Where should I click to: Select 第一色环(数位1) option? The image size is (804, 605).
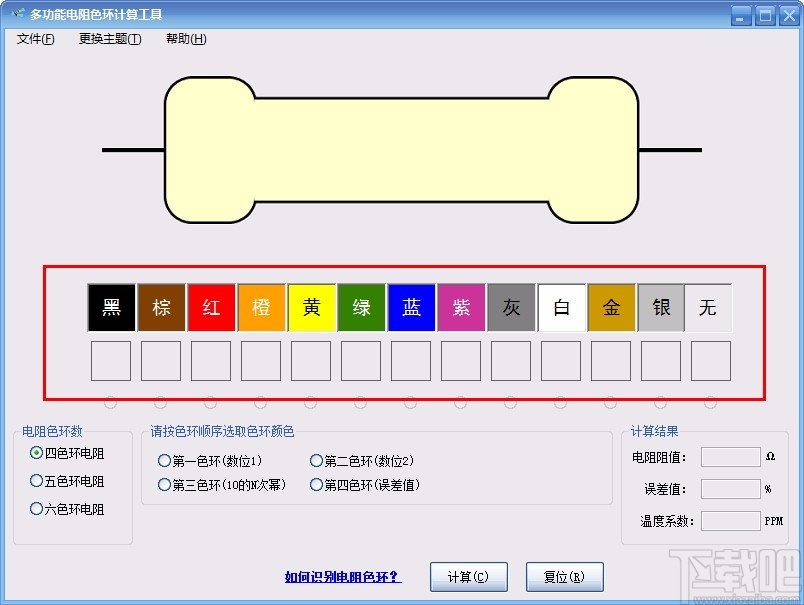click(x=163, y=459)
